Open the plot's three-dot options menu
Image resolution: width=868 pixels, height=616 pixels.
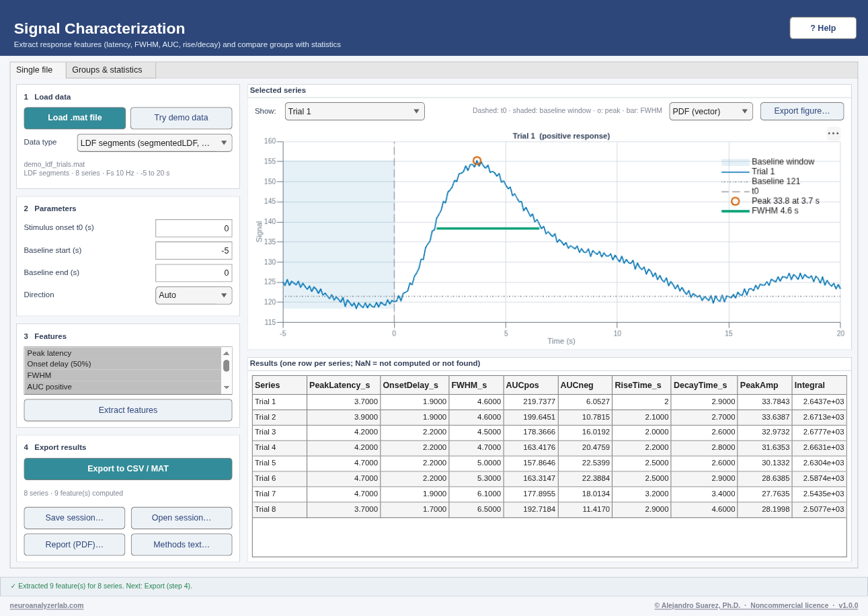coord(833,133)
